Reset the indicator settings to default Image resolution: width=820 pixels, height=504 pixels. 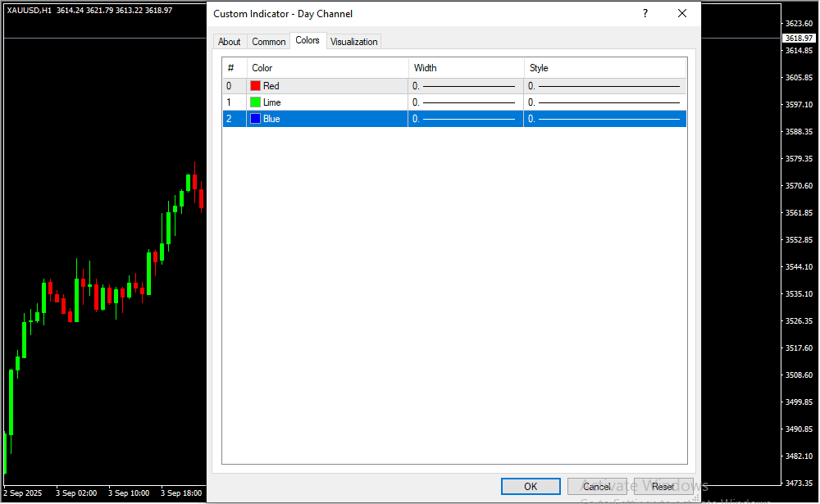pos(663,487)
